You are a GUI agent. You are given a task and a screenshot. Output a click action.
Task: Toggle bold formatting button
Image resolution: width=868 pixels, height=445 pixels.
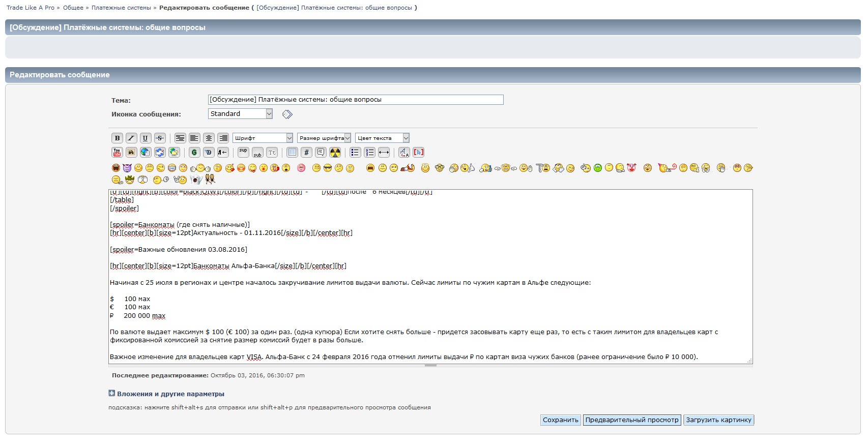117,138
